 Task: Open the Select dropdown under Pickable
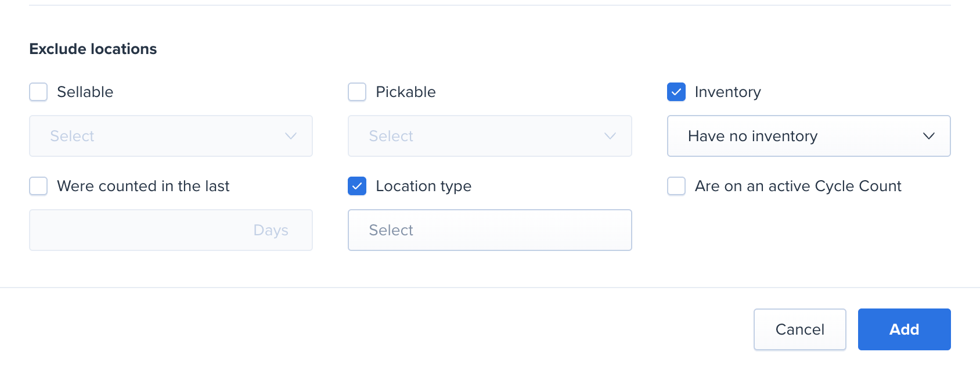pyautogui.click(x=489, y=136)
